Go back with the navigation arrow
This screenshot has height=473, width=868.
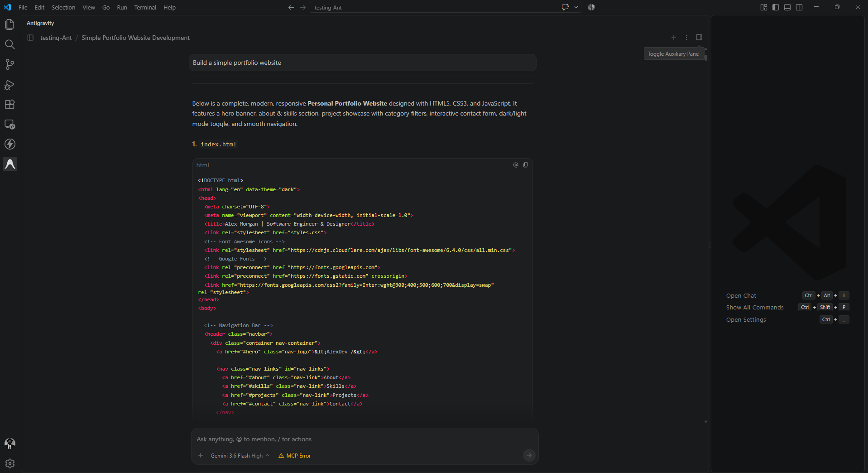[291, 7]
